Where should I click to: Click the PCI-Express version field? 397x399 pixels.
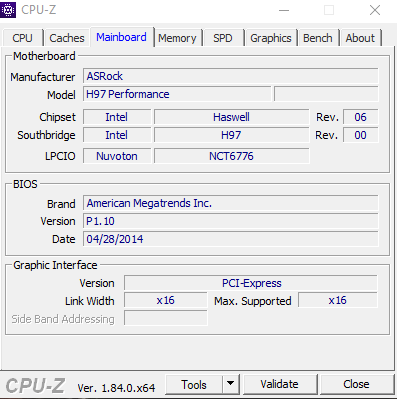251,283
